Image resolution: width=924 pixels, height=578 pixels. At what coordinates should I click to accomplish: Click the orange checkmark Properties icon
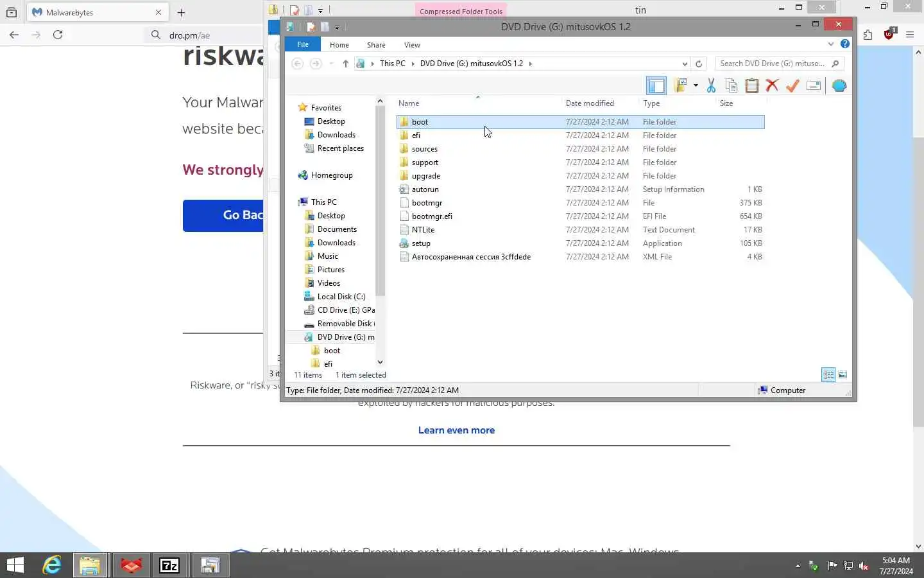[x=792, y=85]
